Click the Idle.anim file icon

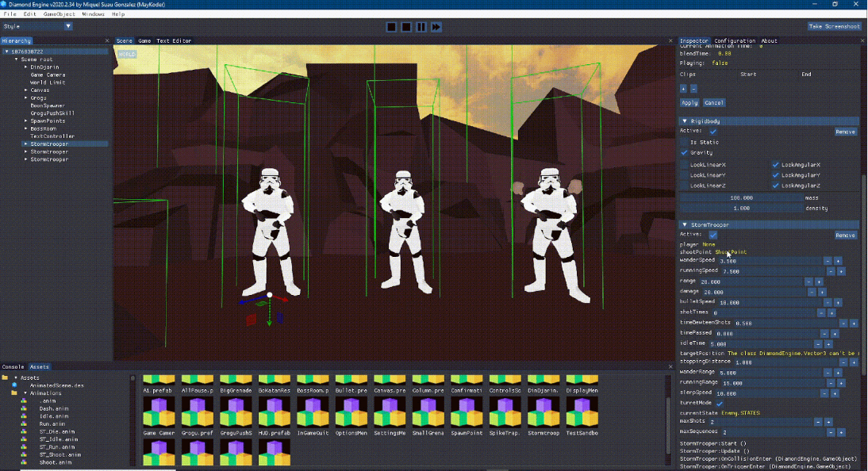[x=24, y=416]
